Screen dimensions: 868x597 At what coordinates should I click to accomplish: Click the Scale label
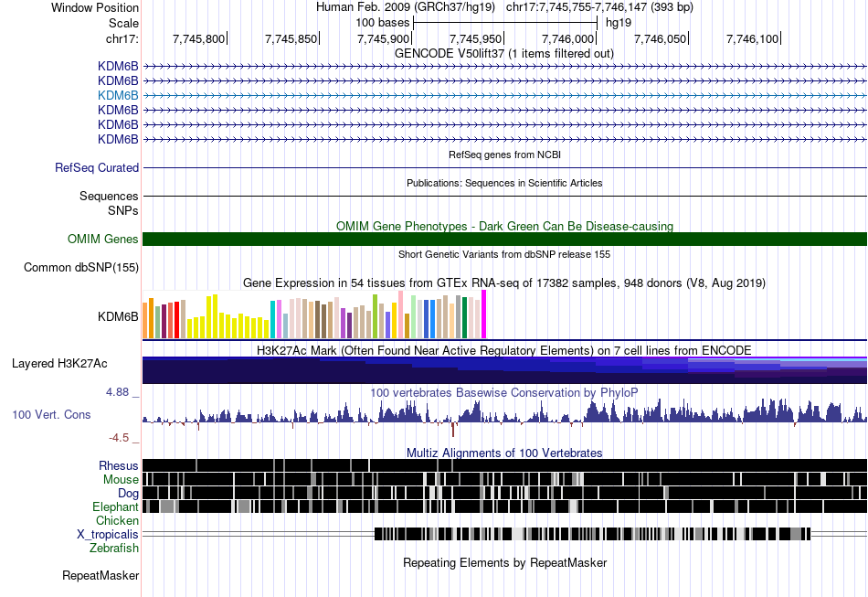[x=124, y=23]
